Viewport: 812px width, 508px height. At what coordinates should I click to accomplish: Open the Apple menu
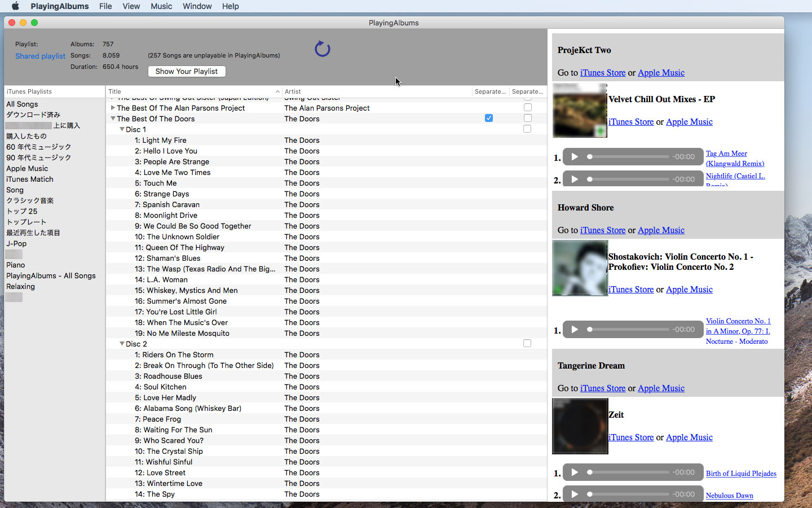tap(15, 6)
